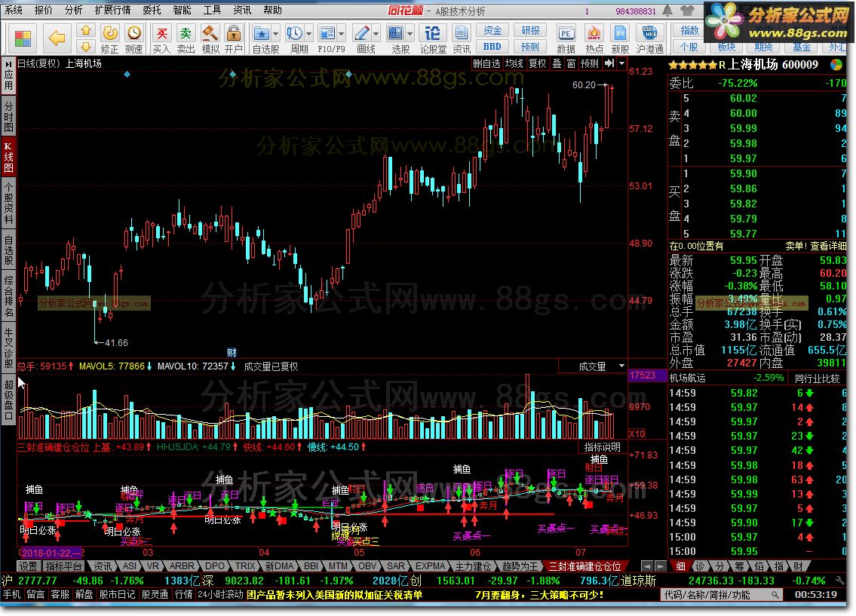This screenshot has width=856, height=616.
Task: Click the 代码/名称/简拼/功能 search field
Action: 722,595
